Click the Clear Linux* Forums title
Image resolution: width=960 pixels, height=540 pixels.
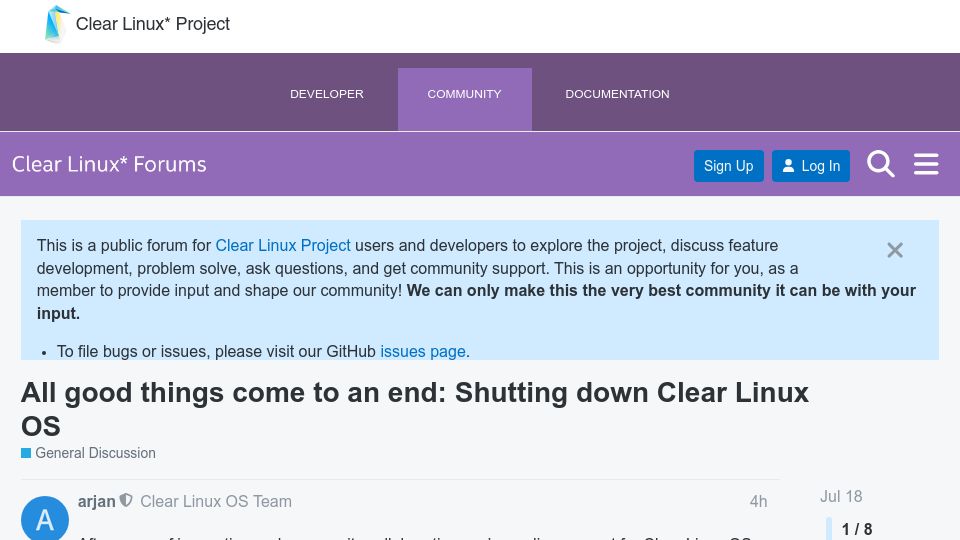click(109, 164)
